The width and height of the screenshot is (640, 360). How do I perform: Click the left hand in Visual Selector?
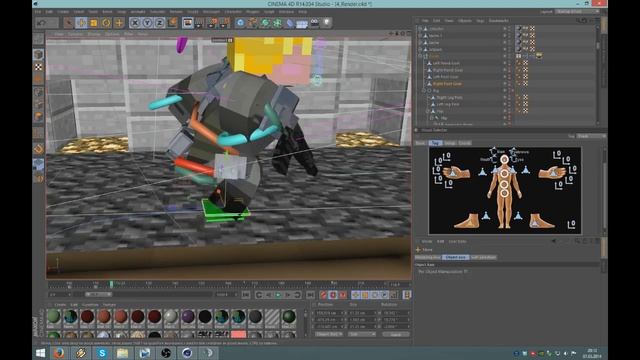click(x=551, y=172)
